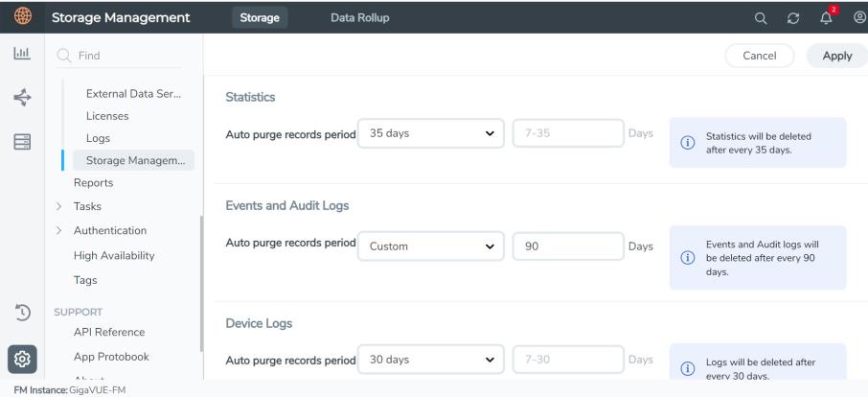Open the user profile icon
Screen dimensions: 868x397
[x=861, y=17]
